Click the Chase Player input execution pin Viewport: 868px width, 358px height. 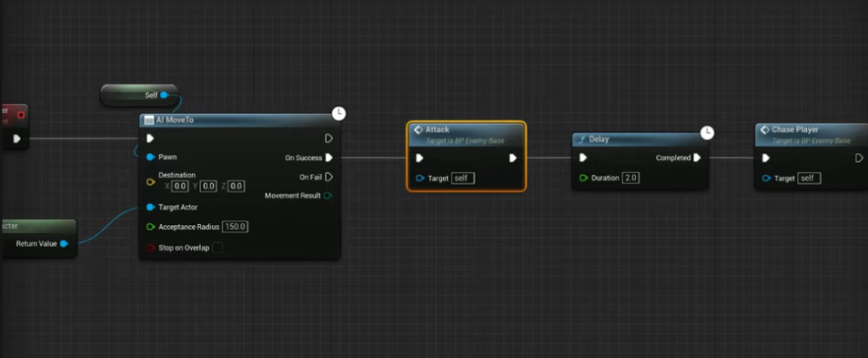point(765,158)
